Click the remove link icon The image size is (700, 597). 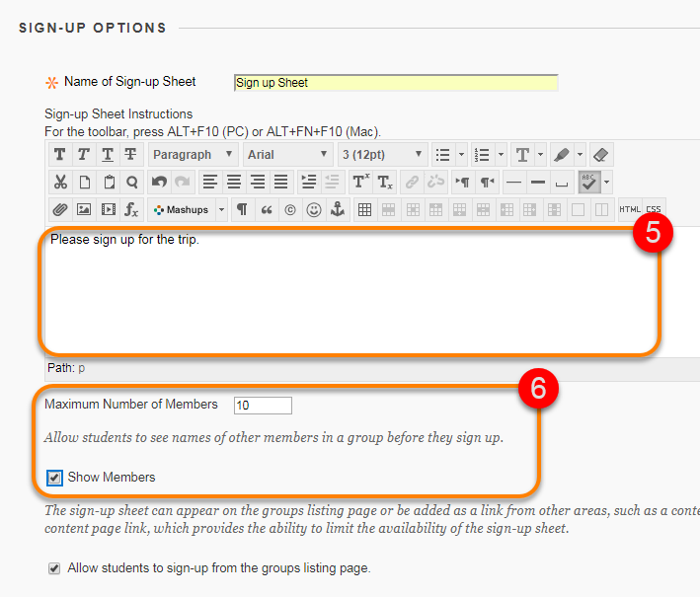435,182
